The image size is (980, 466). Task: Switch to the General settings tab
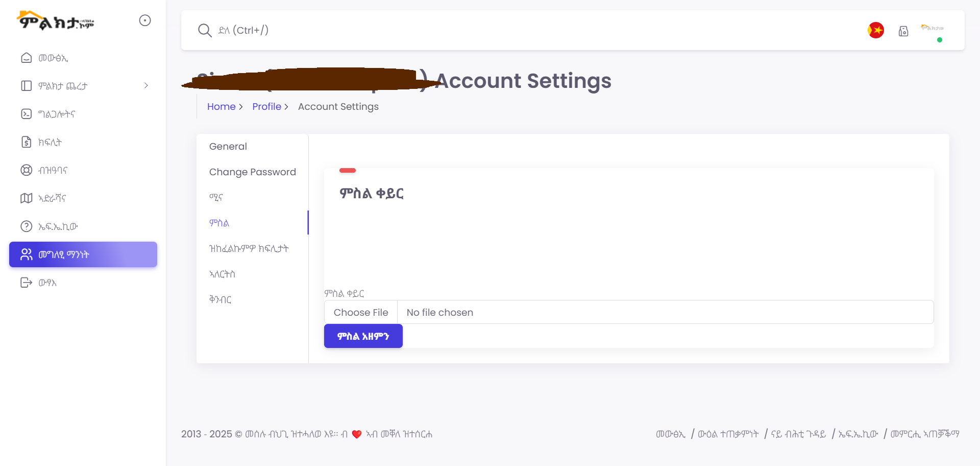pyautogui.click(x=228, y=147)
